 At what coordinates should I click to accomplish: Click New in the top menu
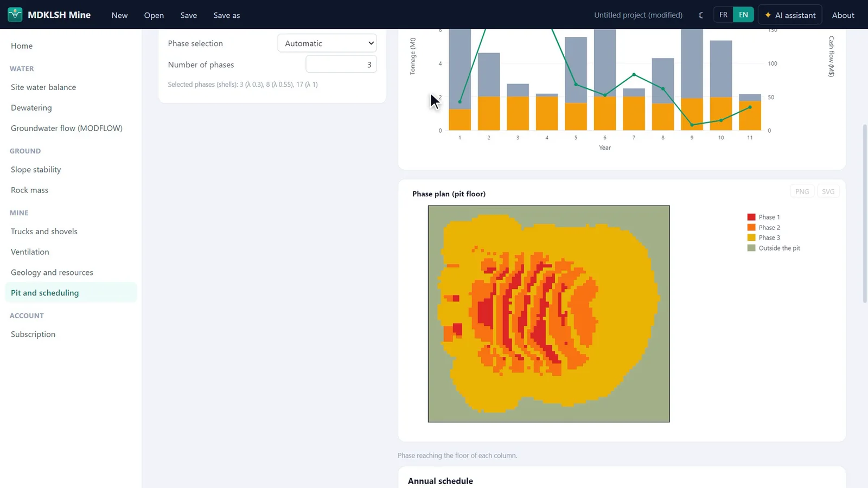pyautogui.click(x=119, y=15)
